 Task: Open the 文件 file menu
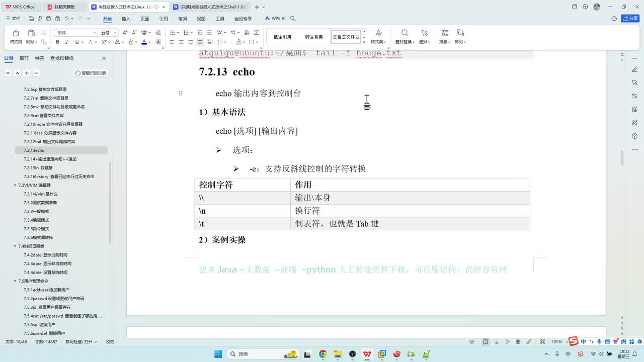pos(14,19)
